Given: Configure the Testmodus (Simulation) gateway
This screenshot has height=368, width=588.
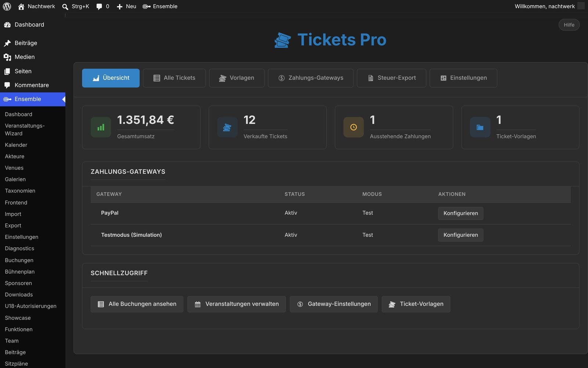Looking at the screenshot, I should pos(460,235).
